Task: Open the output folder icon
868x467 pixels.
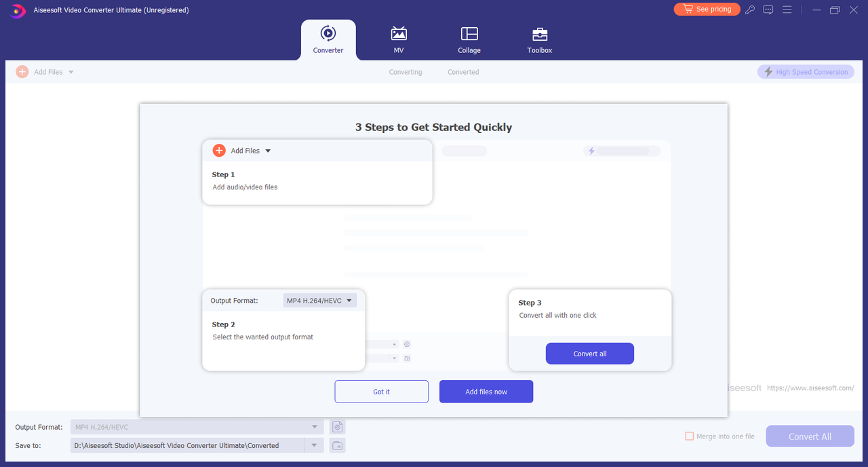Action: click(x=337, y=445)
